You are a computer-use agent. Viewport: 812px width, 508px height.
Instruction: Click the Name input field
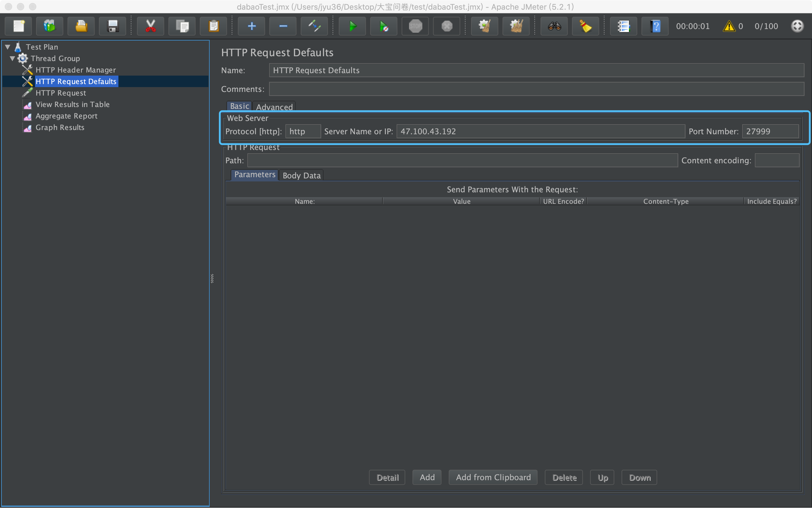(536, 70)
